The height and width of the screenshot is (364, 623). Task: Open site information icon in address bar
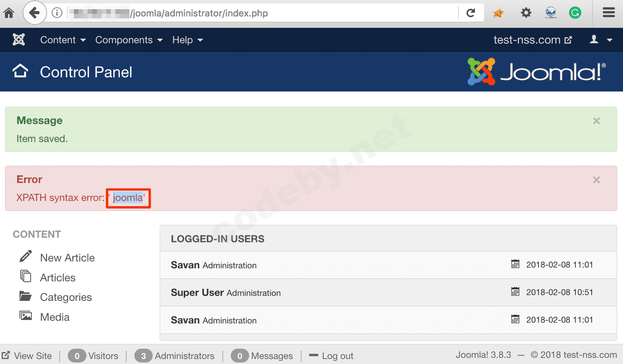(x=57, y=13)
